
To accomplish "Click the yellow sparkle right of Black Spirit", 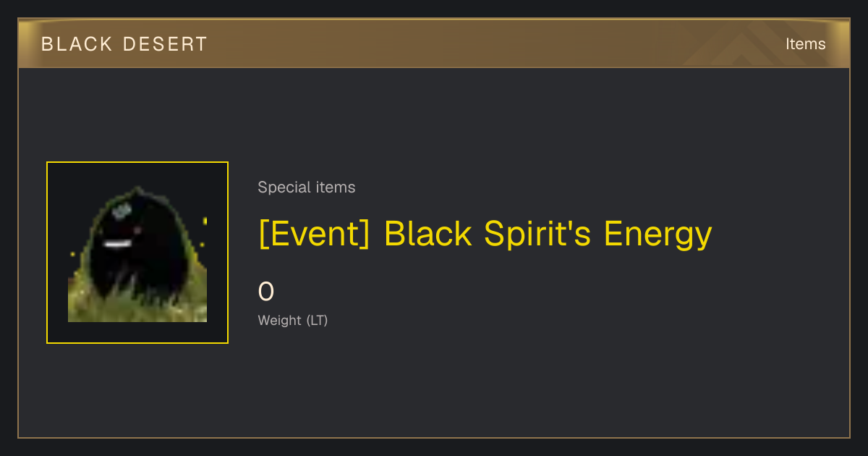I will (205, 221).
